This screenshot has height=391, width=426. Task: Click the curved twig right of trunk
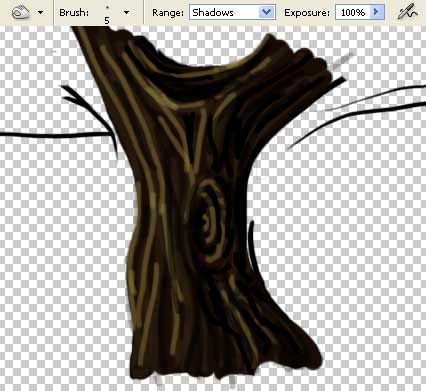pyautogui.click(x=253, y=247)
